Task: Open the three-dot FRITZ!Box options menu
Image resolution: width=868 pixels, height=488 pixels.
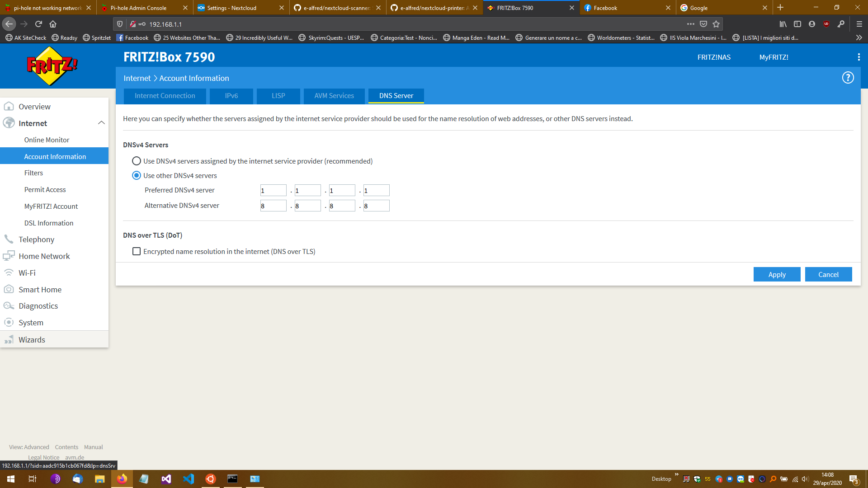Action: coord(859,57)
